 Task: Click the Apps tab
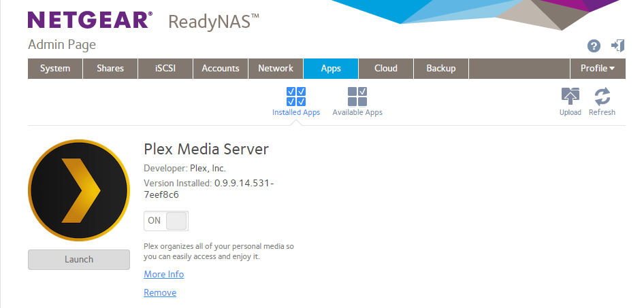(331, 69)
